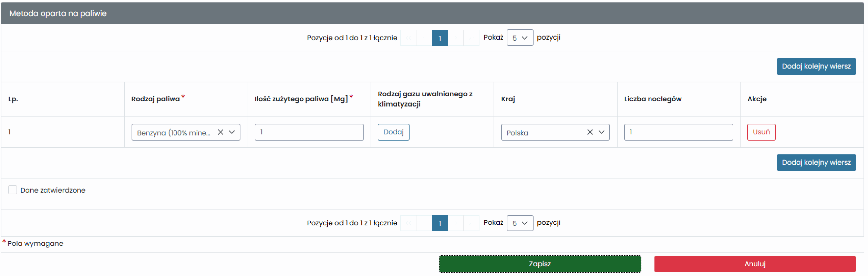The width and height of the screenshot is (868, 276).
Task: Focus the Ilość zużytego paliwa input field
Action: [x=309, y=132]
